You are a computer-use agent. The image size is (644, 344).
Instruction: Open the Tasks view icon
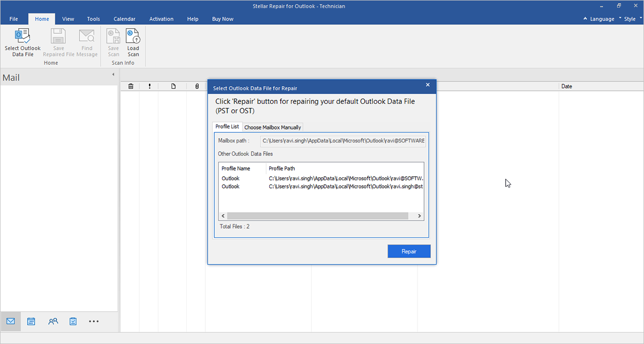click(73, 321)
